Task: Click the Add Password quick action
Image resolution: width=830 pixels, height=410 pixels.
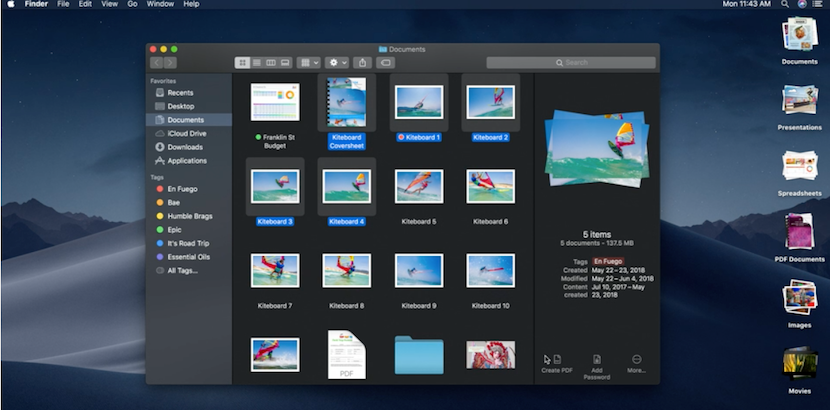Action: [597, 362]
